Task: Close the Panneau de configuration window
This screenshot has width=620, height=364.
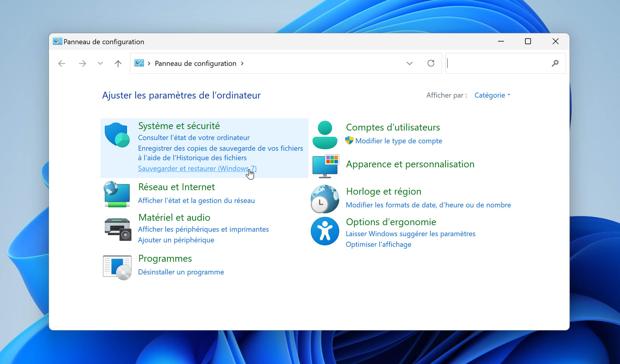Action: [556, 41]
